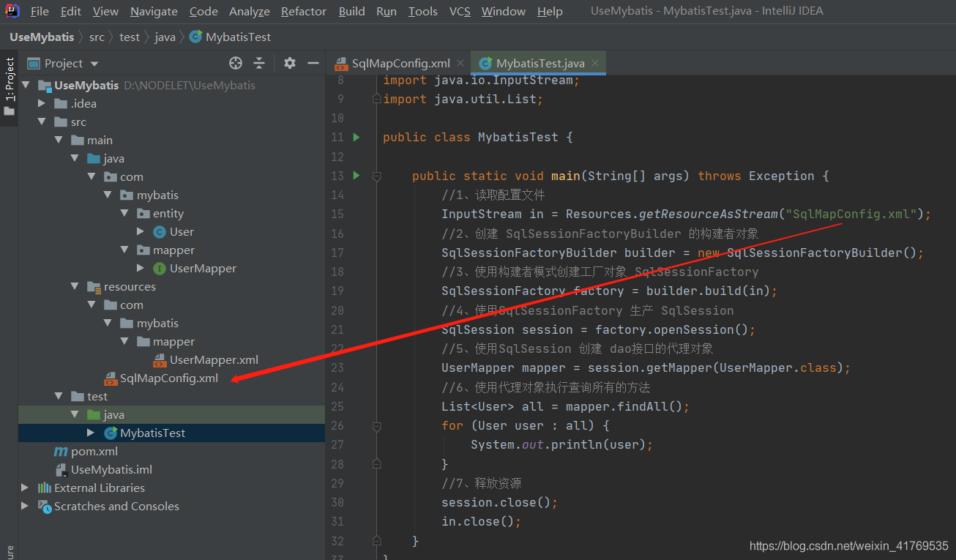Expand the User class node

(141, 232)
